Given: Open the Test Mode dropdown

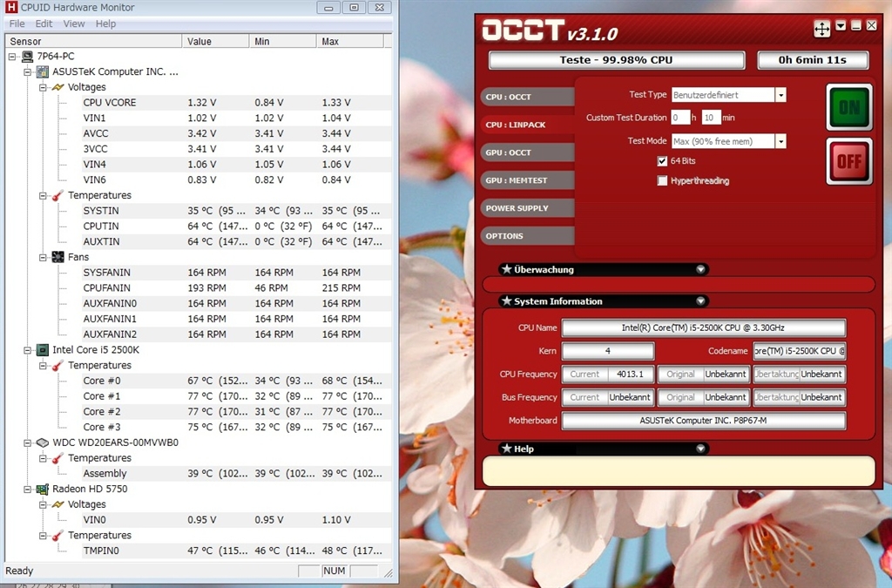Looking at the screenshot, I should [x=780, y=141].
